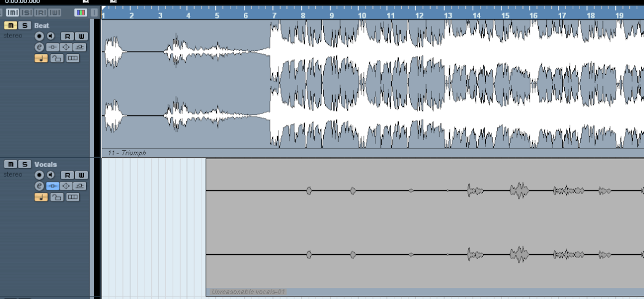Screen dimensions: 644x299
Task: Enable Write automation on Beat track
Action: 81,36
